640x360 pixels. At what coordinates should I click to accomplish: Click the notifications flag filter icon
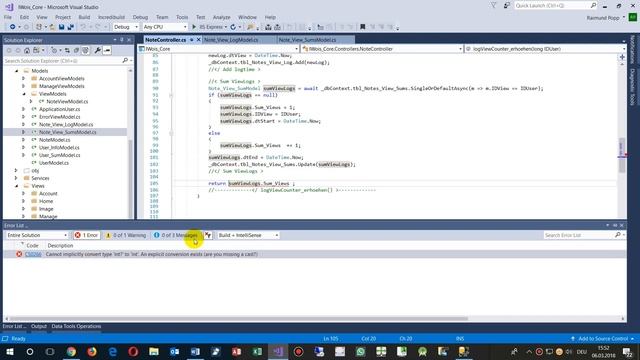click(x=493, y=6)
